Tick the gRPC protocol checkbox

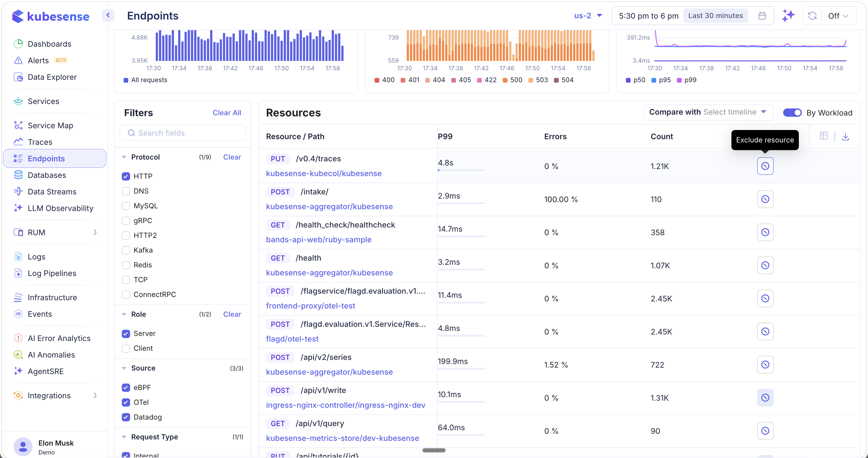point(126,221)
